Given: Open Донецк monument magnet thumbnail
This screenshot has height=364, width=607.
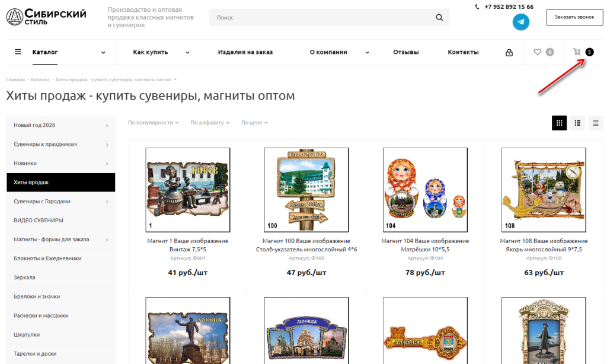Looking at the screenshot, I should point(188,330).
